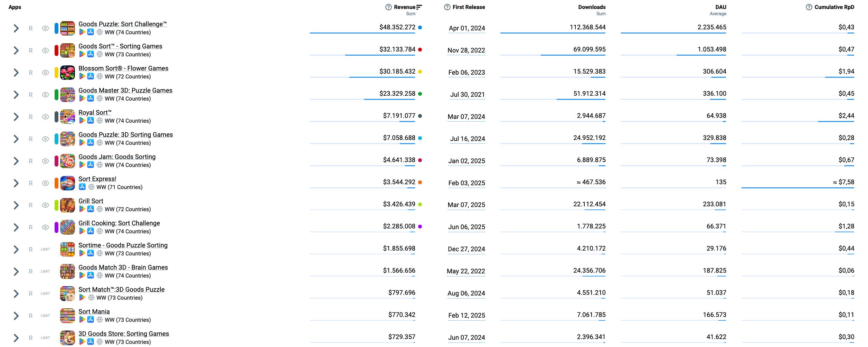Toggle visibility eye for Goods Jam: Goods Sorting

click(45, 161)
